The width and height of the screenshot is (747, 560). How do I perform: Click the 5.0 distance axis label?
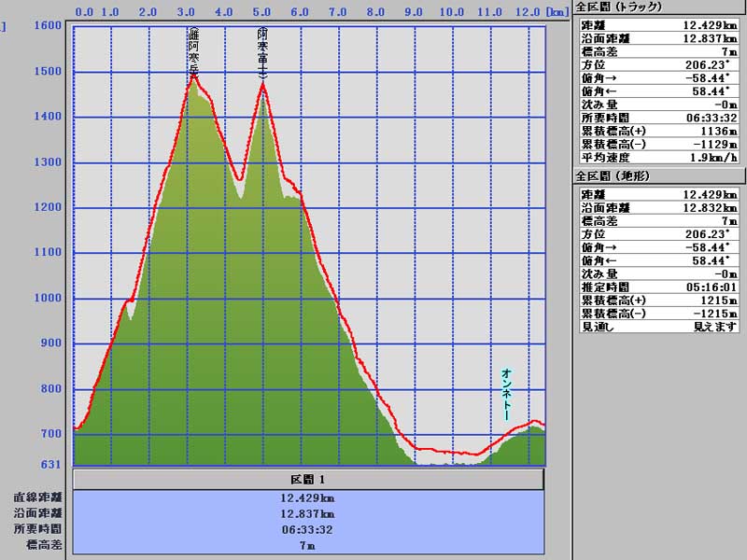click(x=261, y=12)
